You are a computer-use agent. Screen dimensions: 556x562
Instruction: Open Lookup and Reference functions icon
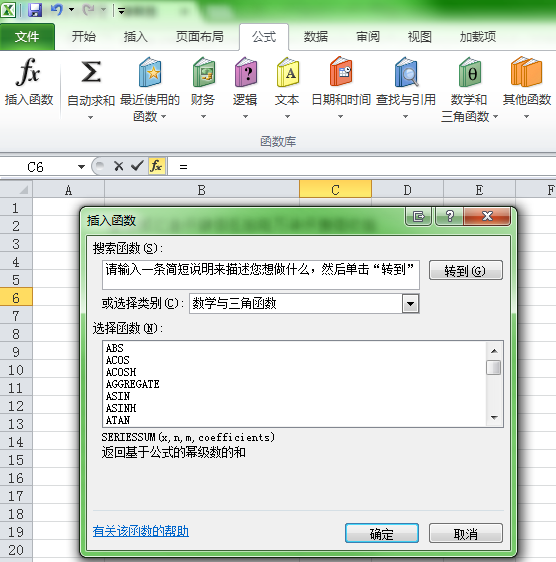pos(406,72)
